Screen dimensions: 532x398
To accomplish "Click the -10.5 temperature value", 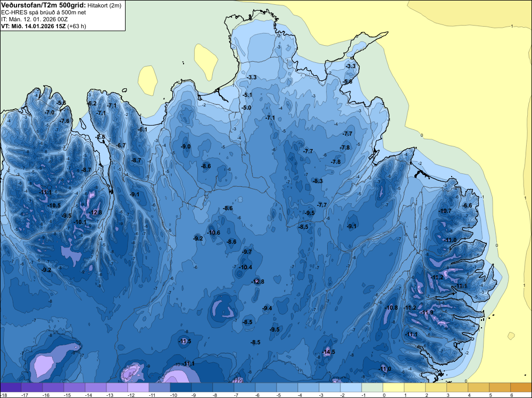I will tap(54, 205).
